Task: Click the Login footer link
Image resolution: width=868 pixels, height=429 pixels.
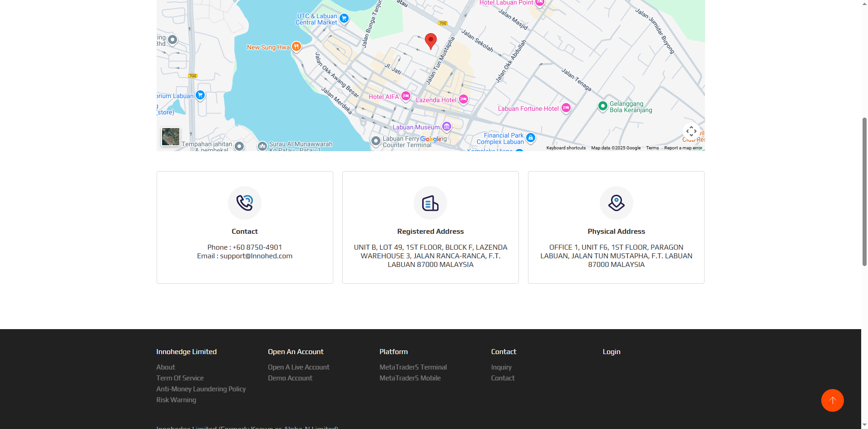Action: [611, 352]
